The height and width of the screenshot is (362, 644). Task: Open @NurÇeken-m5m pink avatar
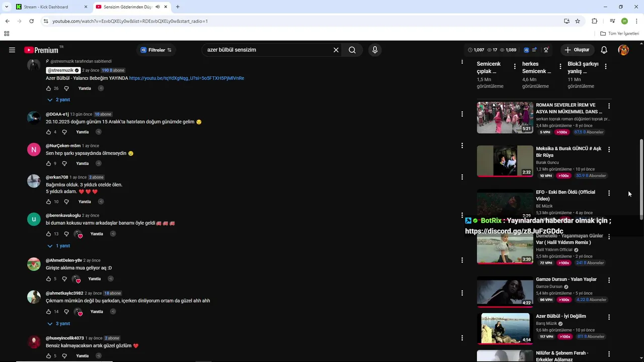34,150
